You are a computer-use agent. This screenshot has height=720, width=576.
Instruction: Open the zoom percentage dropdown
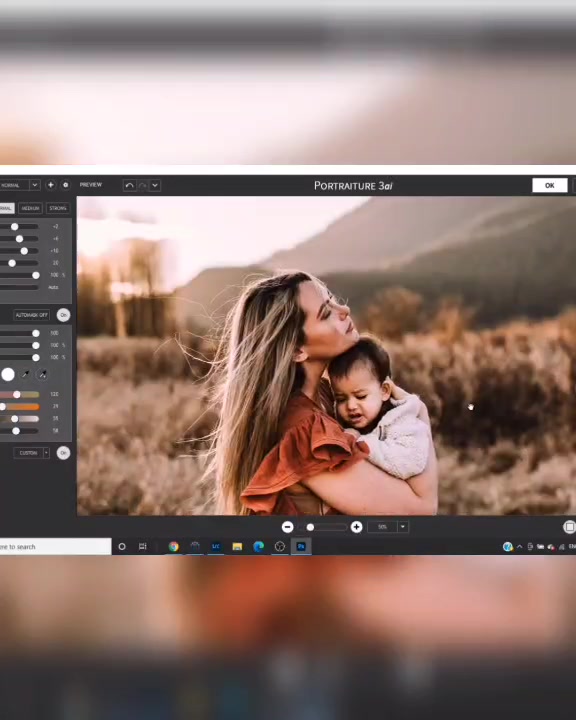click(x=402, y=527)
